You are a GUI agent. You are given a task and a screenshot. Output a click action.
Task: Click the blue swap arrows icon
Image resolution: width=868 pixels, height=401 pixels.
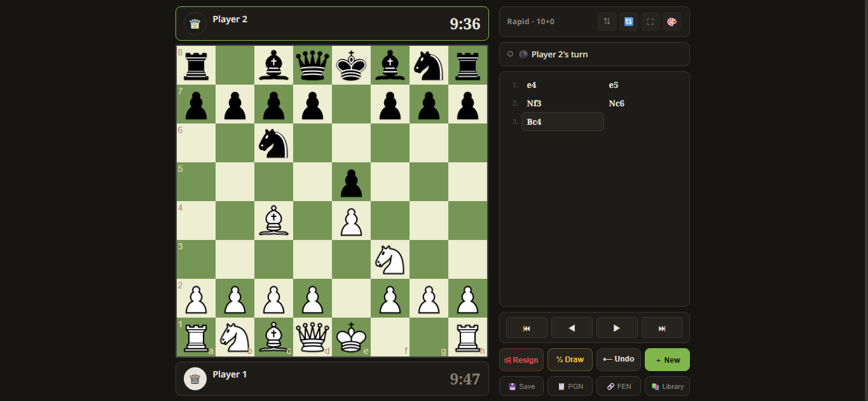628,22
